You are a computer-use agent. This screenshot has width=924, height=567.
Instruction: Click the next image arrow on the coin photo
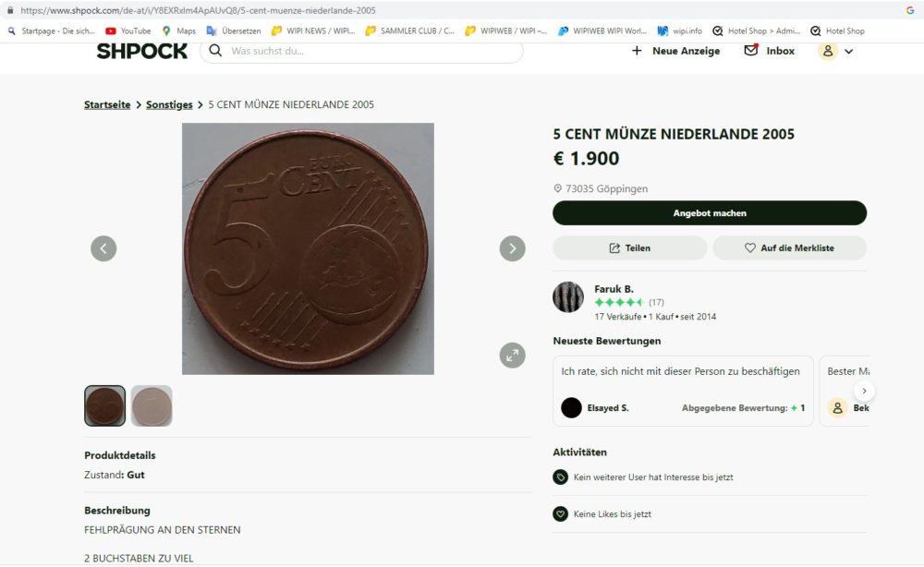512,248
